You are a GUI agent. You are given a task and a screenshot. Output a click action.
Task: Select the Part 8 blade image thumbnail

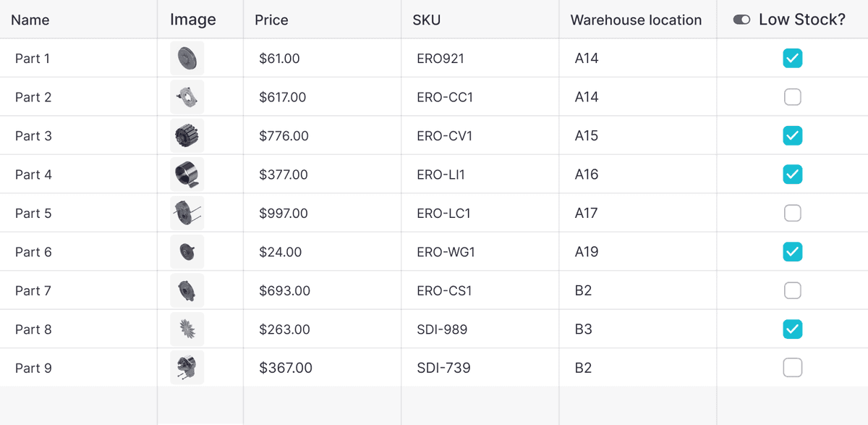(x=187, y=329)
